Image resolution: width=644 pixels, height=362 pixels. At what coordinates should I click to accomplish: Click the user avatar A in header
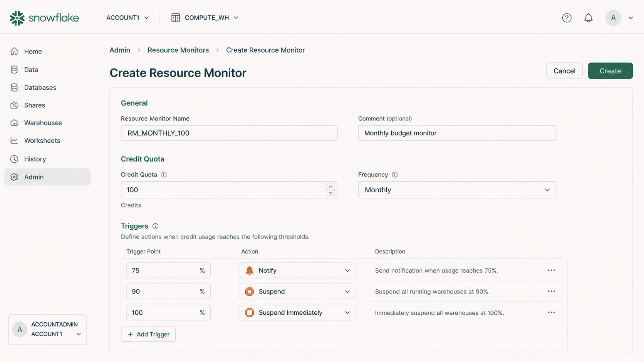613,18
